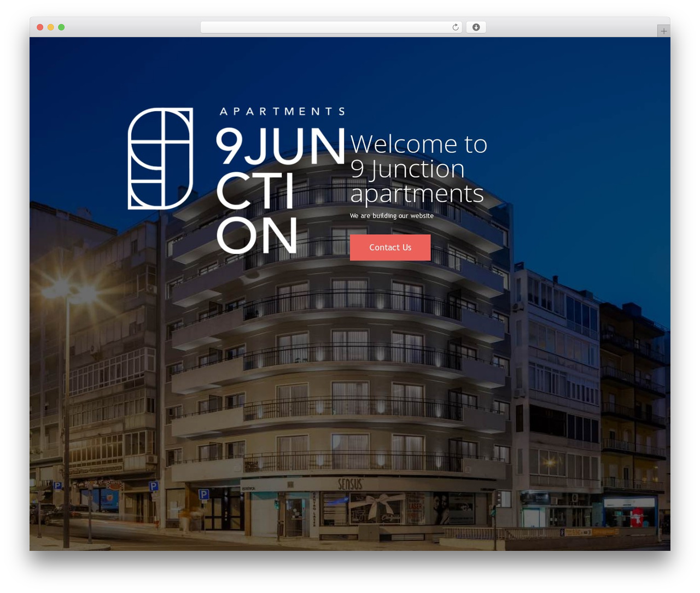
Task: Click the 9JUNCTION wordmark logo
Action: coord(281,190)
